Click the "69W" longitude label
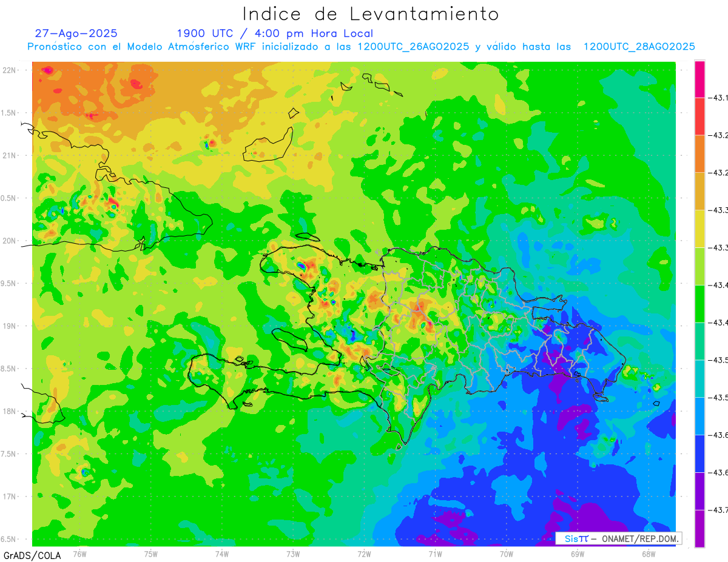The width and height of the screenshot is (728, 562). click(578, 554)
